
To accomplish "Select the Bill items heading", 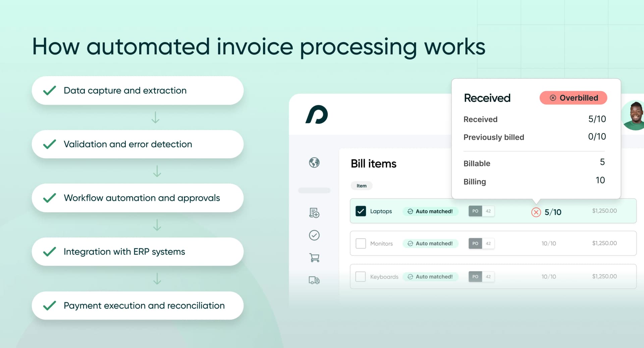I will 373,164.
